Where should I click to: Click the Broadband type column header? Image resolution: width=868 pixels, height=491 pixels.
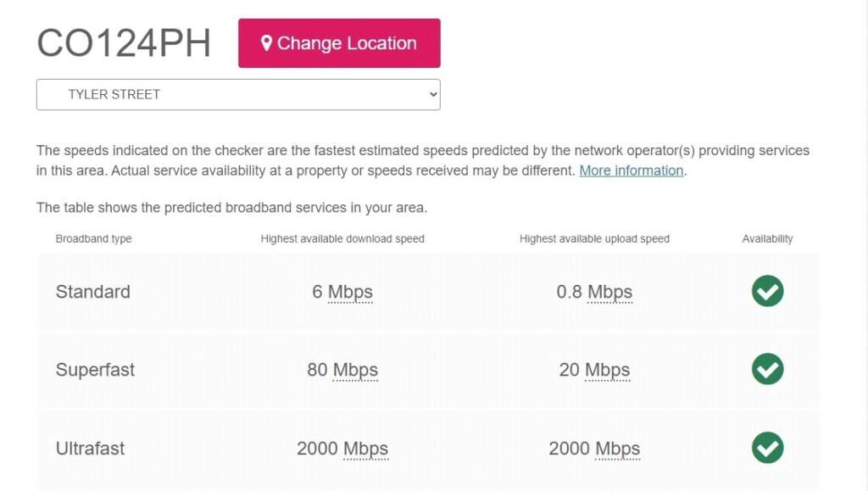93,238
